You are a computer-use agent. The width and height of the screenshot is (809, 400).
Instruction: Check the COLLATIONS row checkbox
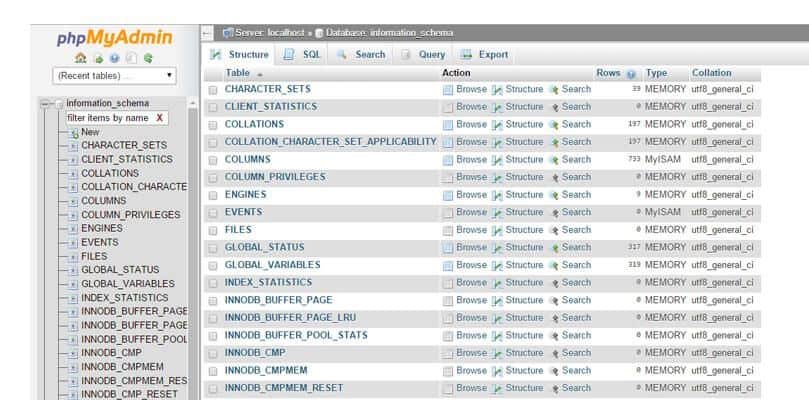(213, 125)
